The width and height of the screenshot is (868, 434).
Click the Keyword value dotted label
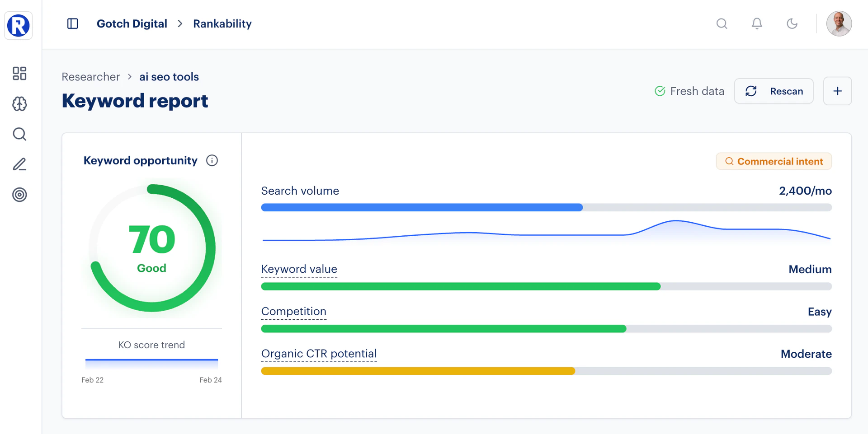299,269
